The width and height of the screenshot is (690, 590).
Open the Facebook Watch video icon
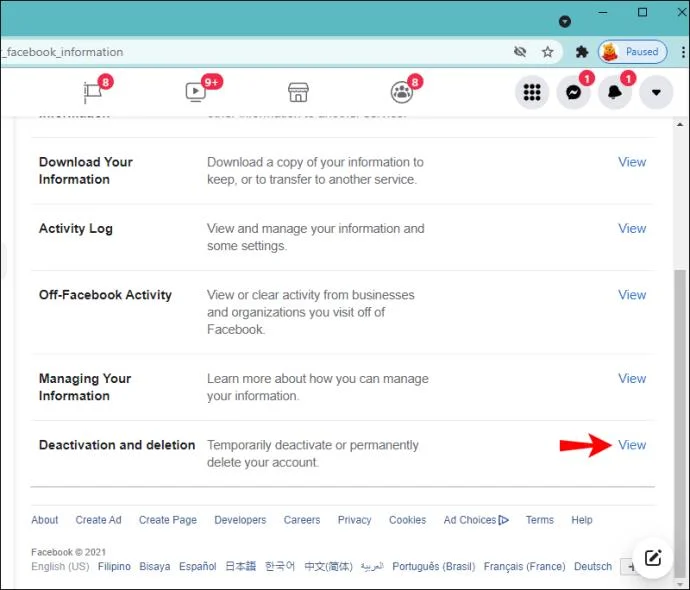tap(195, 92)
